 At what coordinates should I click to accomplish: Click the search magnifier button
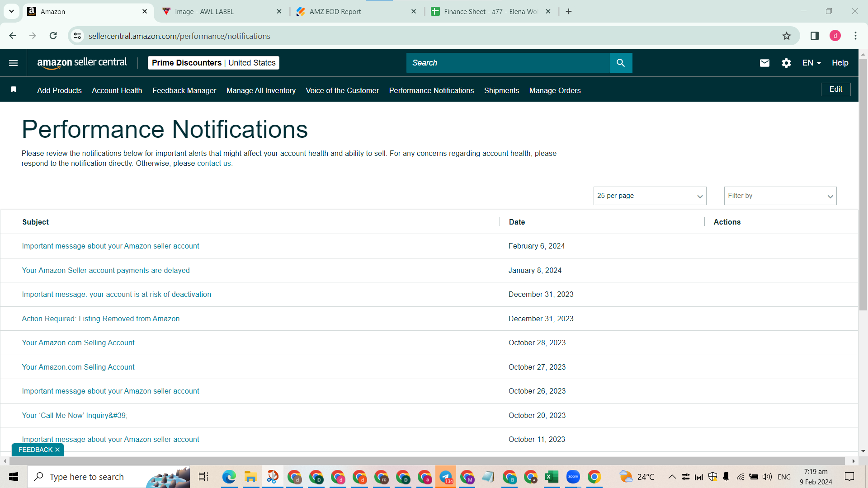pos(621,63)
